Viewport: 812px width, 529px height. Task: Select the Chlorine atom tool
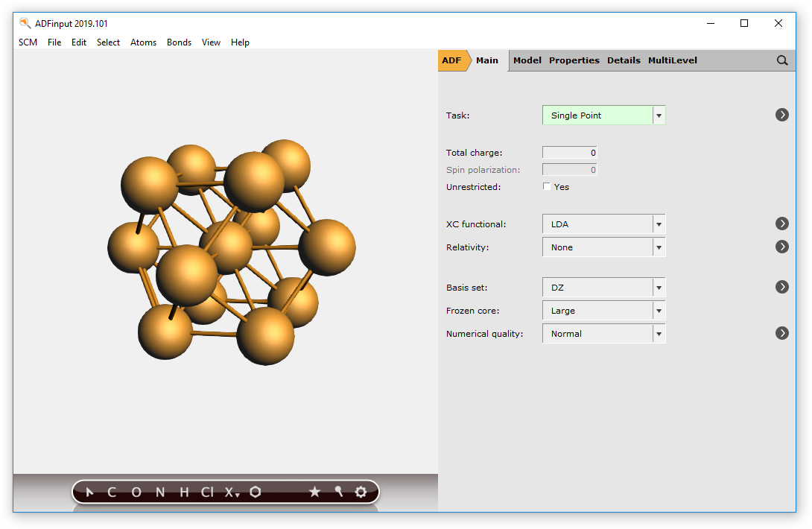point(206,492)
